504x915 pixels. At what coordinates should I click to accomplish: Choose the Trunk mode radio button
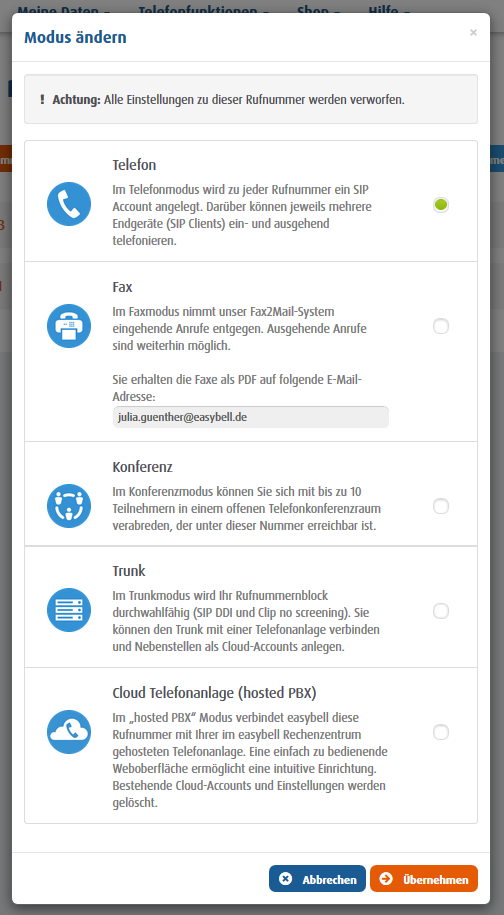[441, 611]
